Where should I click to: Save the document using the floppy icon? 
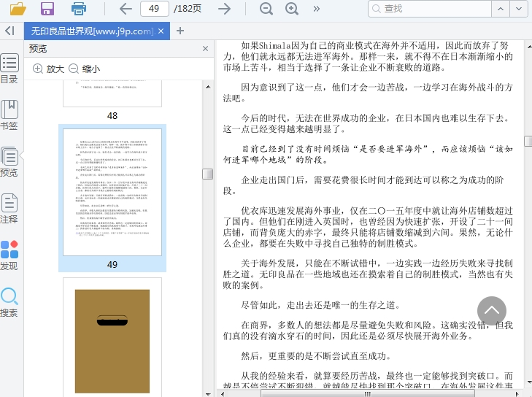[47, 9]
